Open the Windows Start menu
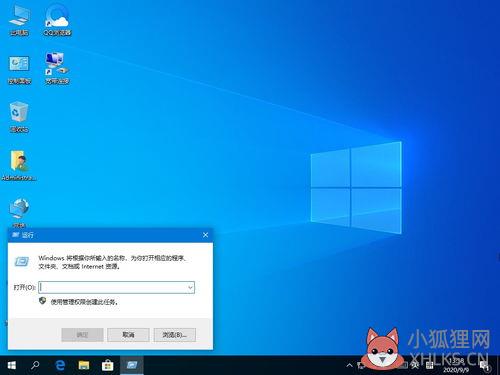Image resolution: width=500 pixels, height=375 pixels. point(12,366)
